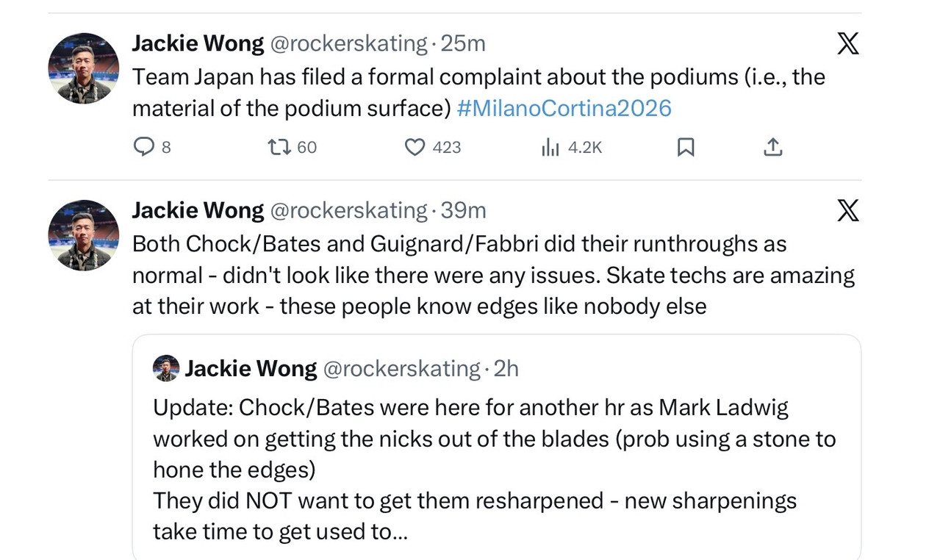Reply to the podium complaint tweet
The height and width of the screenshot is (560, 940).
click(143, 148)
